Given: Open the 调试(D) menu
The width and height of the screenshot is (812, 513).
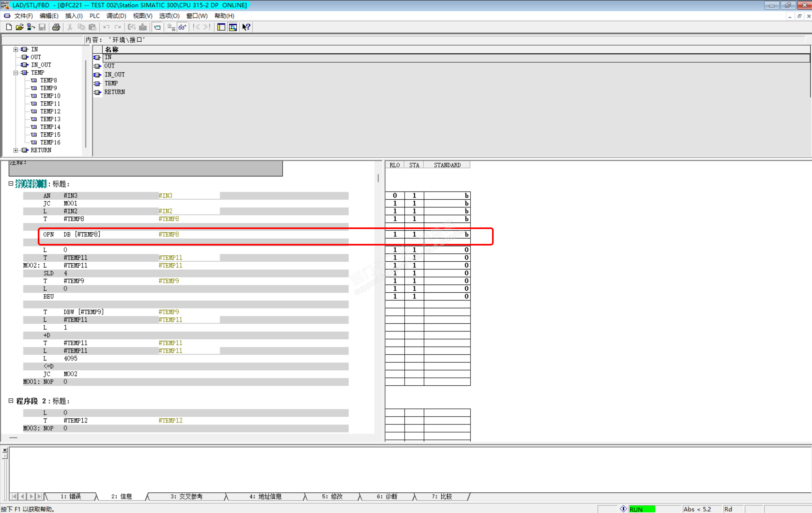Looking at the screenshot, I should [116, 16].
